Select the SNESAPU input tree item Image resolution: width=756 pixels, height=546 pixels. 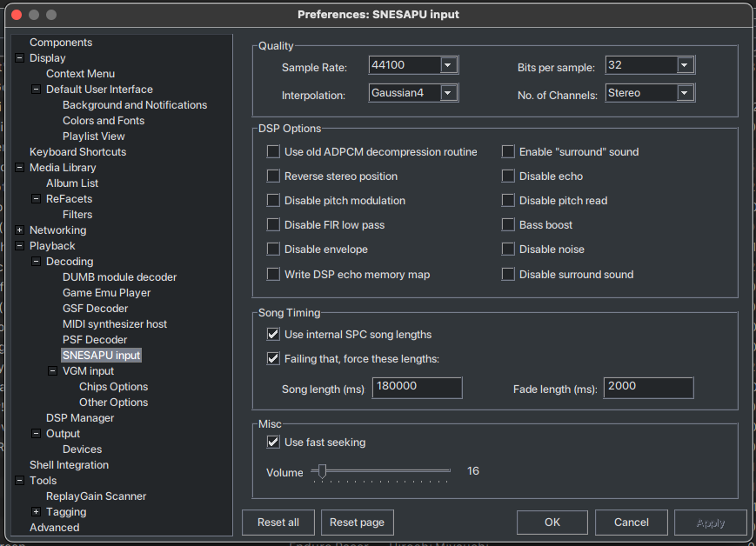coord(101,356)
